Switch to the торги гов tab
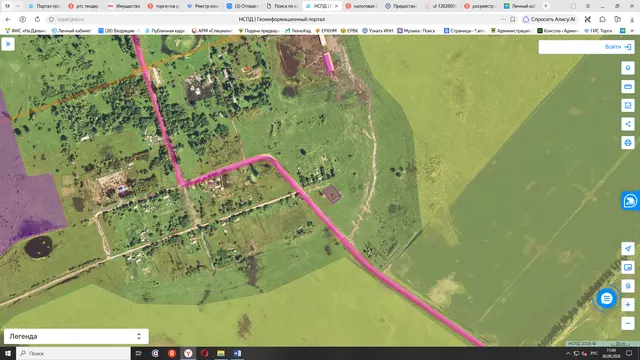 pyautogui.click(x=164, y=6)
